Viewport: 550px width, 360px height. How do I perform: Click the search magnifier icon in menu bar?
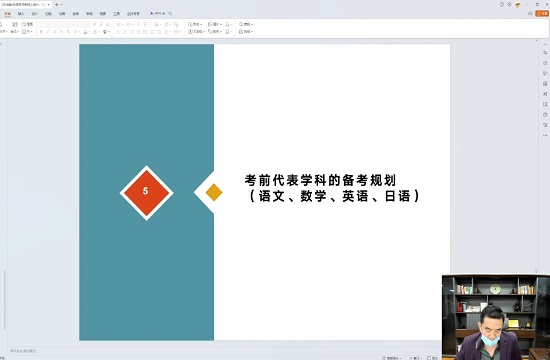(x=170, y=14)
